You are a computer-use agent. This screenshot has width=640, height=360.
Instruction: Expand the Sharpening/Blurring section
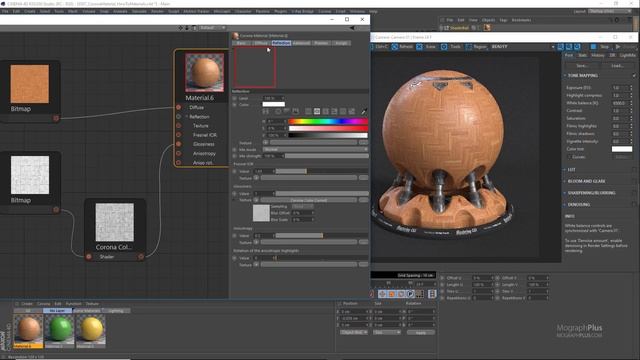[565, 193]
